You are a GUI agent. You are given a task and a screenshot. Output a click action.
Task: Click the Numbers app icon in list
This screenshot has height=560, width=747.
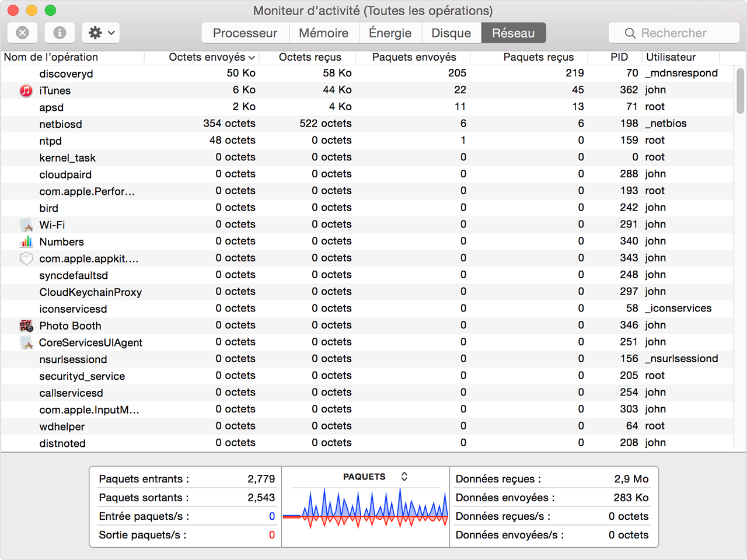(x=26, y=242)
